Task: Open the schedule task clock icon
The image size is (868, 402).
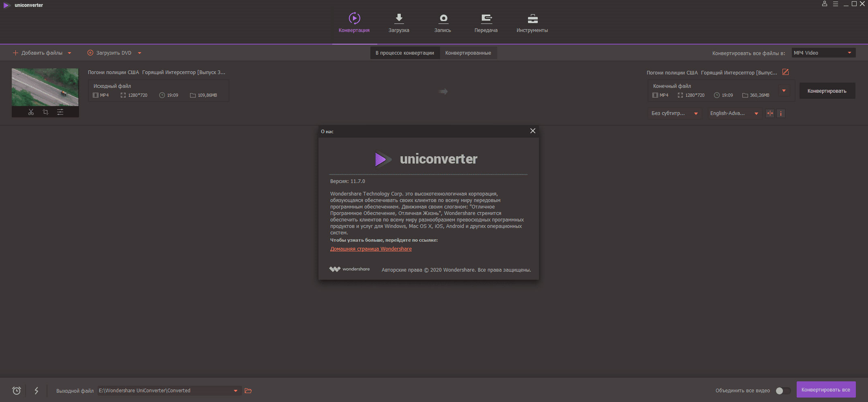Action: [x=17, y=391]
